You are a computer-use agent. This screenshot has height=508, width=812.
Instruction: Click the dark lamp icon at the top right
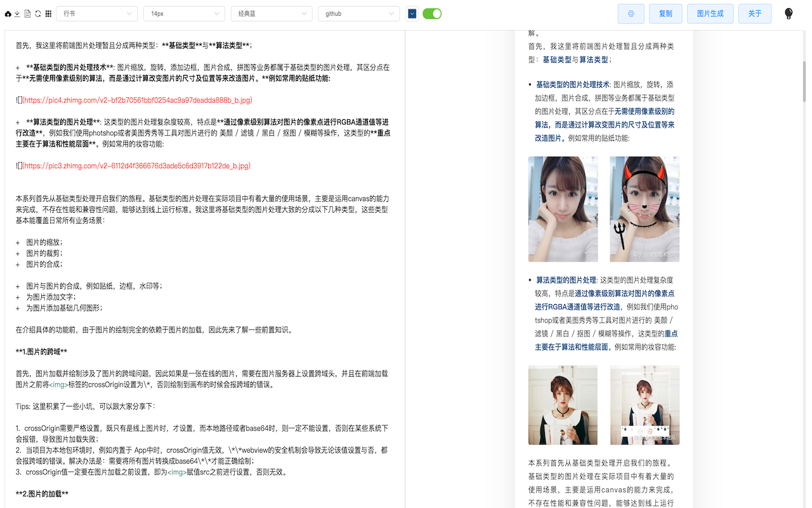click(788, 13)
